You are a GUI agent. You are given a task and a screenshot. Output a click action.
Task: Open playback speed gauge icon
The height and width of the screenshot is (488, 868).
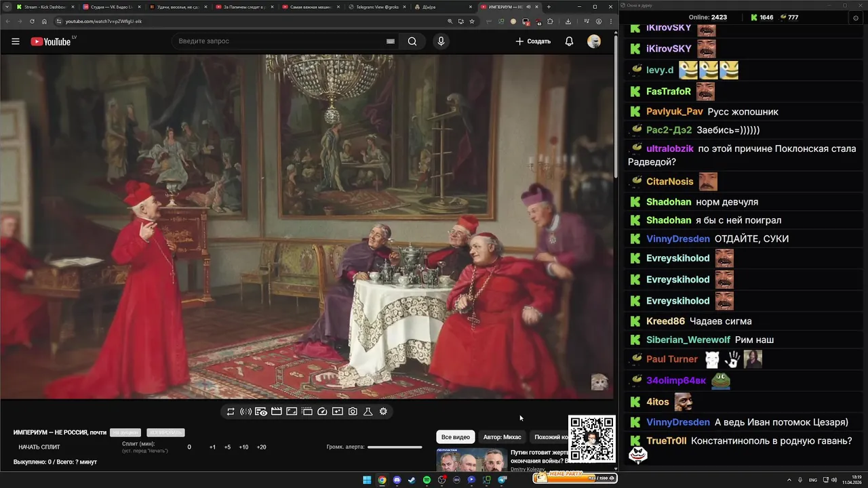click(x=322, y=411)
